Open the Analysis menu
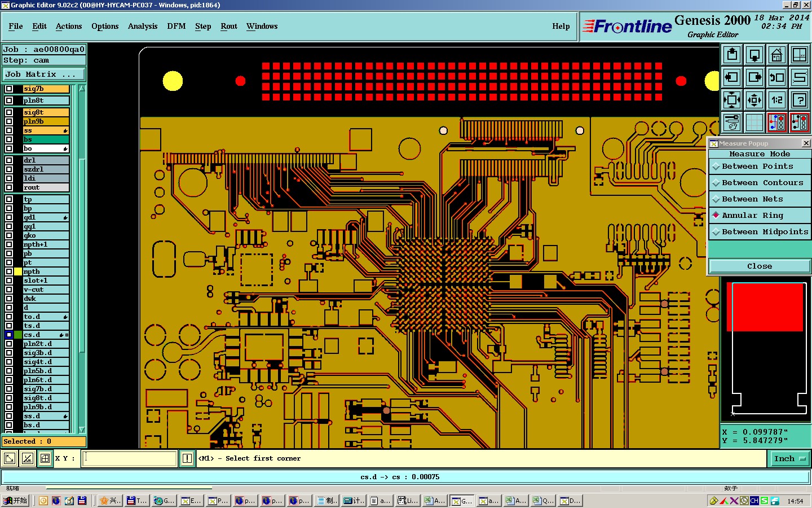 coord(143,26)
